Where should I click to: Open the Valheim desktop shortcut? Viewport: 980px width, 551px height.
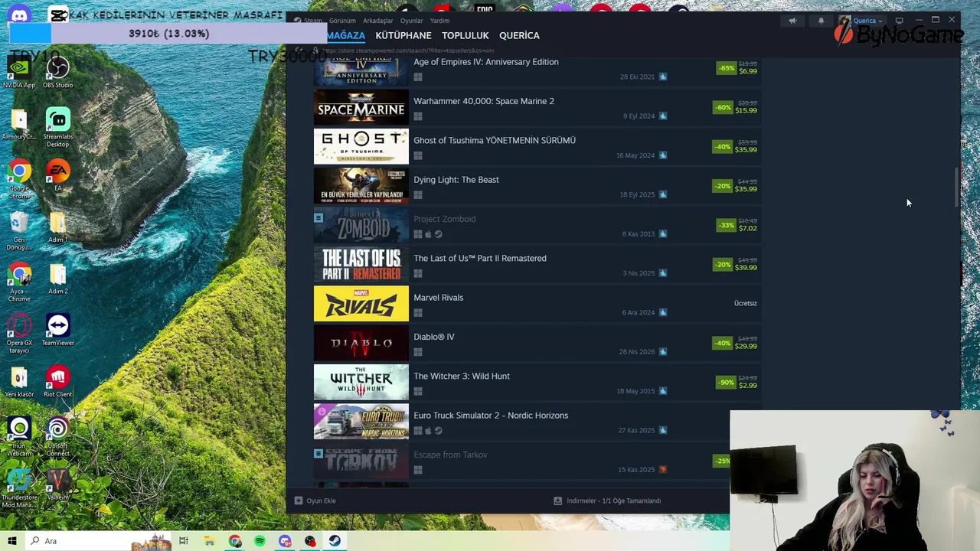tap(57, 484)
